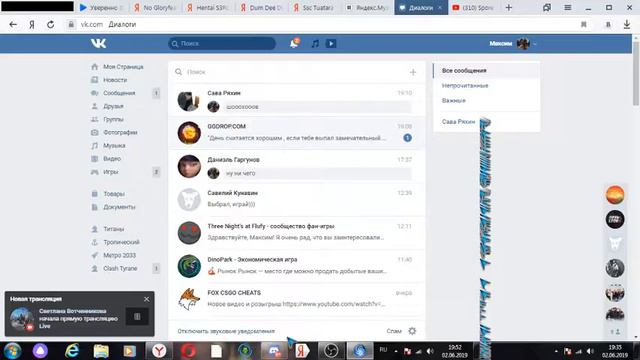Click DinoPark avatar thumbnail
The height and width of the screenshot is (360, 640).
coord(189,266)
